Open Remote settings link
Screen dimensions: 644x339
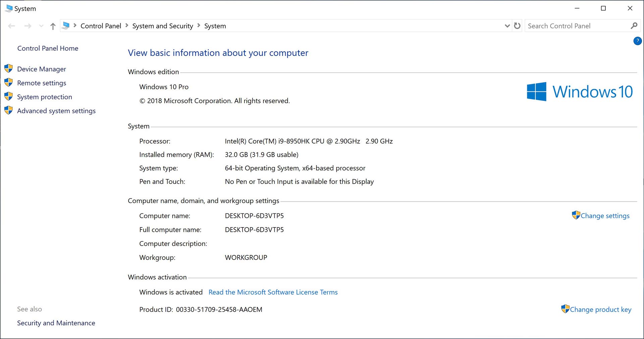42,83
